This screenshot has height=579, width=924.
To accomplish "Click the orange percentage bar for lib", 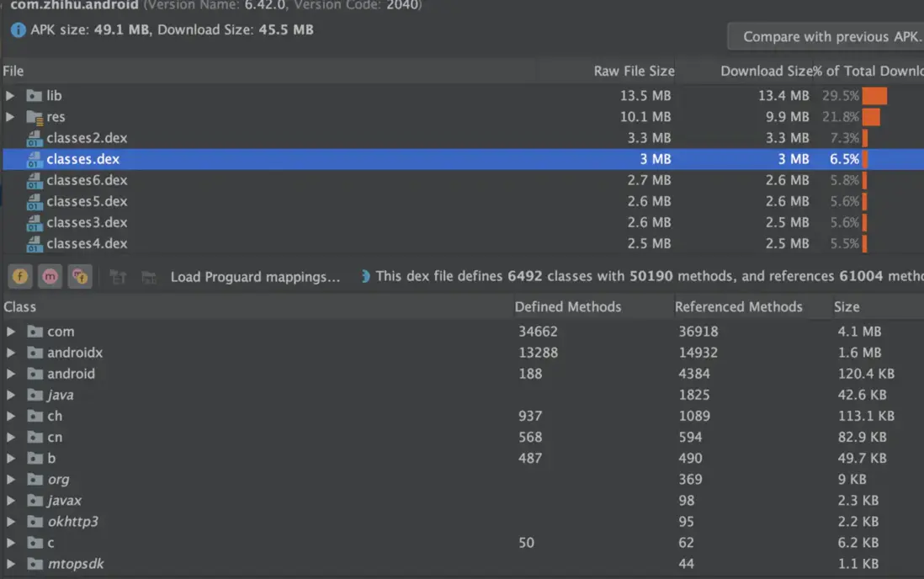I will pyautogui.click(x=874, y=96).
